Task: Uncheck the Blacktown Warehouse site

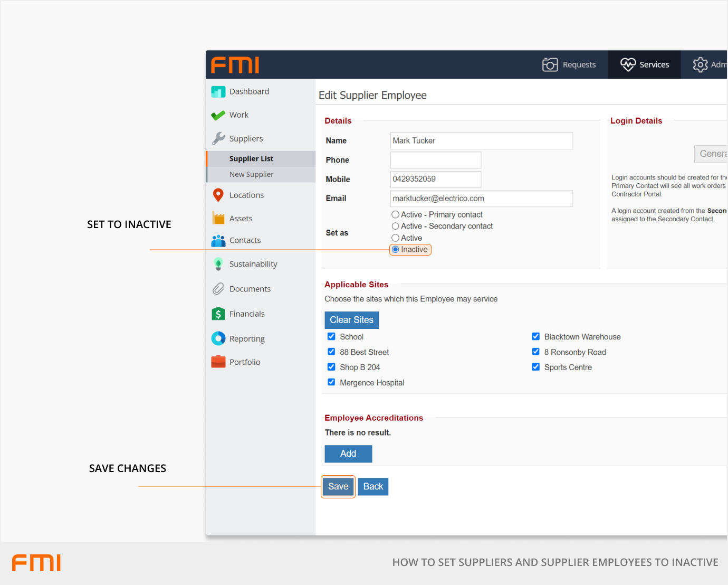Action: pos(536,337)
